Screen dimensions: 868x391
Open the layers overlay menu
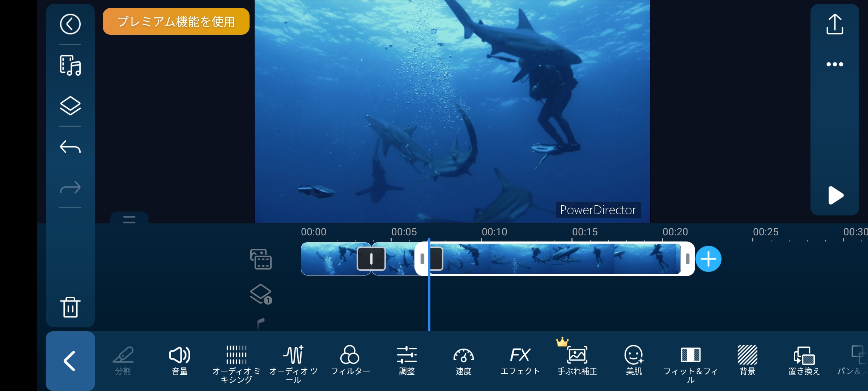[70, 106]
